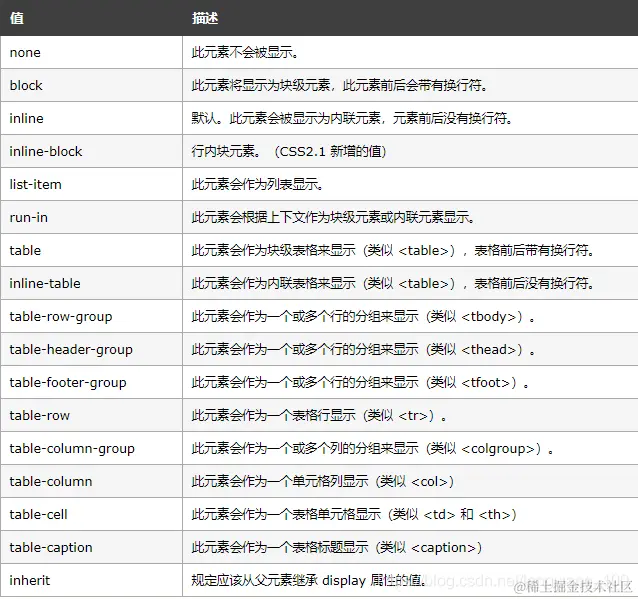The height and width of the screenshot is (599, 638).
Task: Select the 'table-column' value cell
Action: pyautogui.click(x=92, y=481)
